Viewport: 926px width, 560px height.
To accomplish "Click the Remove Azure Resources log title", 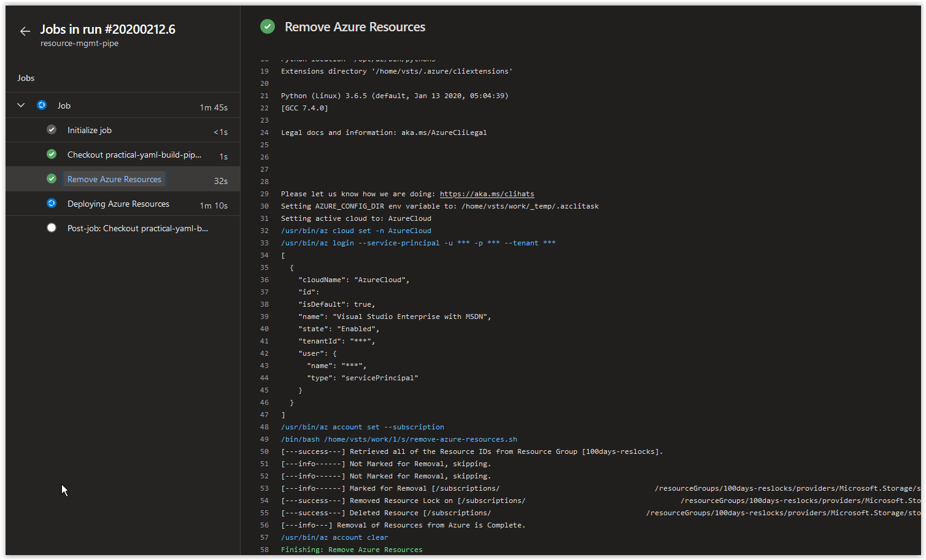I will point(355,27).
